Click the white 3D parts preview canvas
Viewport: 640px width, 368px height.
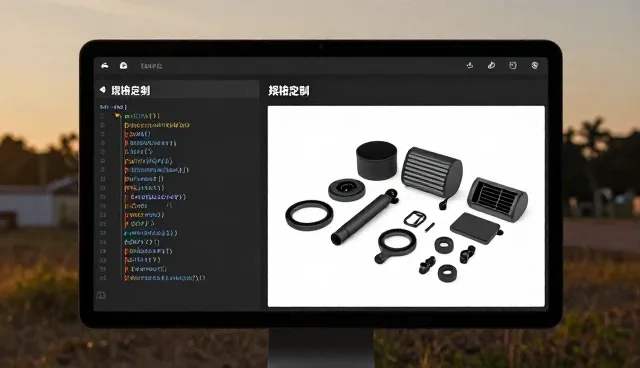point(406,206)
